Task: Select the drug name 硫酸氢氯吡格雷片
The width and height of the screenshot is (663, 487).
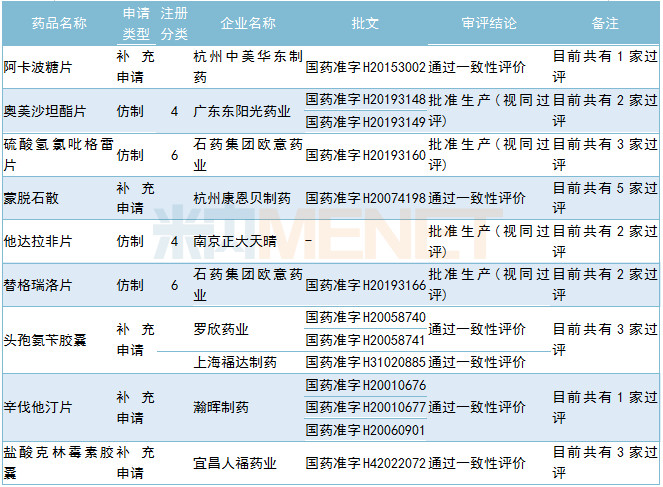Action: [58, 155]
